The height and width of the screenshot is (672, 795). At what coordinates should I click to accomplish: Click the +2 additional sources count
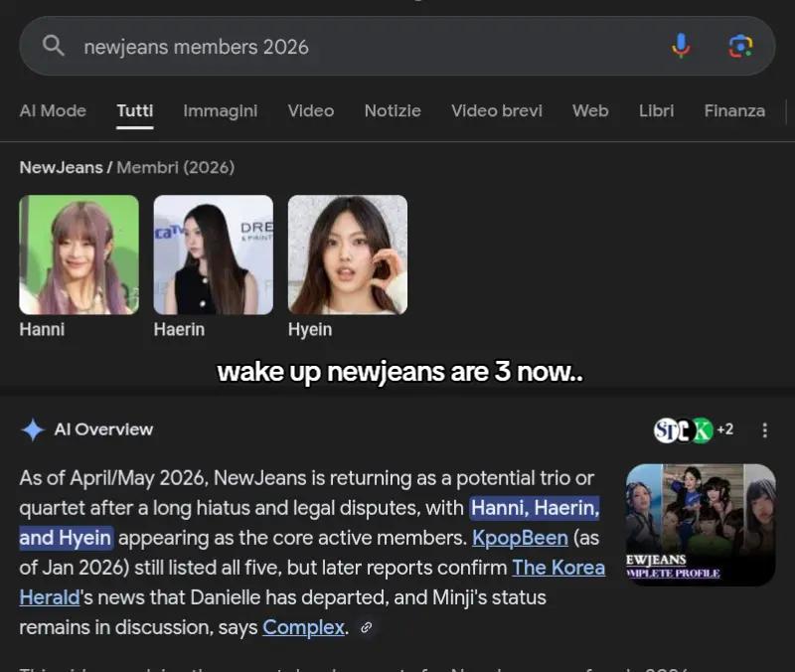[x=725, y=429]
